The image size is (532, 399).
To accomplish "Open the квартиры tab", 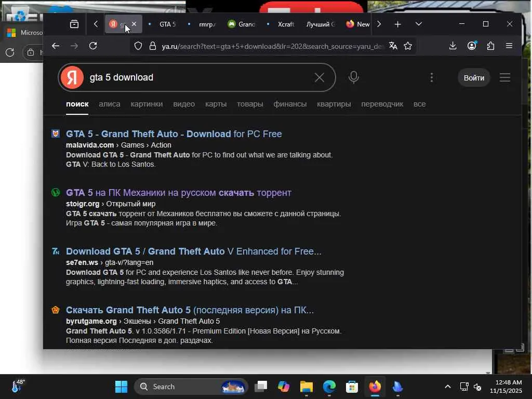I will (334, 104).
